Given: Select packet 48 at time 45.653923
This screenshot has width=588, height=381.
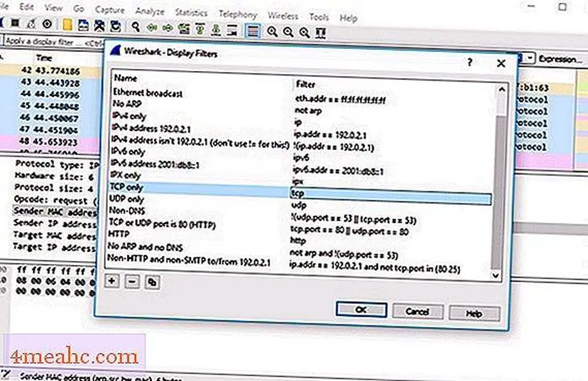Looking at the screenshot, I should click(51, 142).
